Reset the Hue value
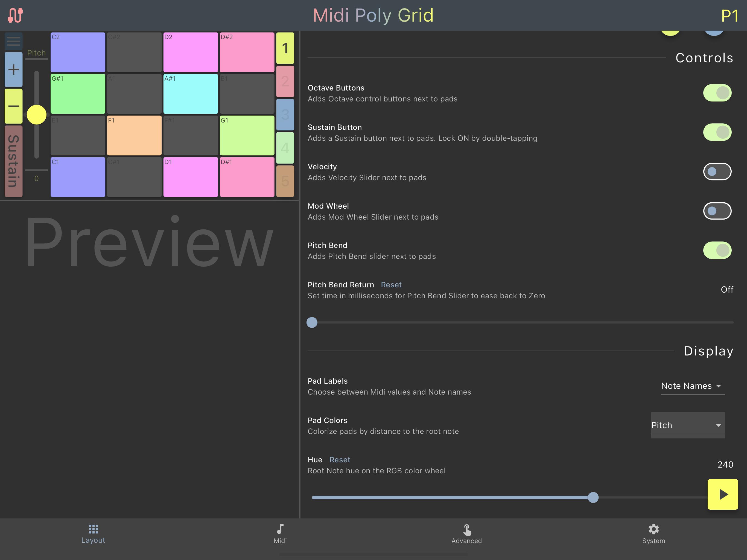The image size is (747, 560). [340, 460]
